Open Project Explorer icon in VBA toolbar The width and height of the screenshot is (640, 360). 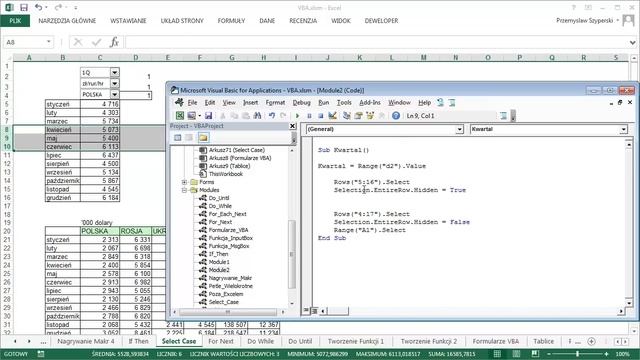point(347,116)
